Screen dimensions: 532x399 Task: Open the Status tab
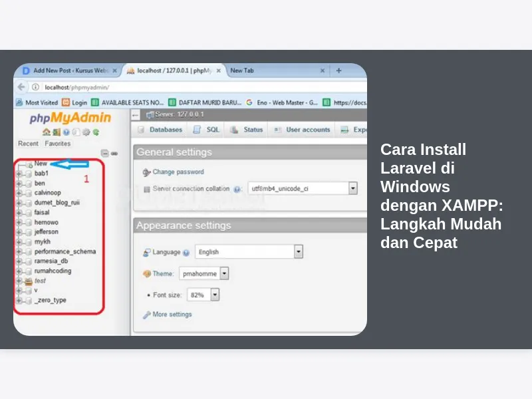(247, 130)
